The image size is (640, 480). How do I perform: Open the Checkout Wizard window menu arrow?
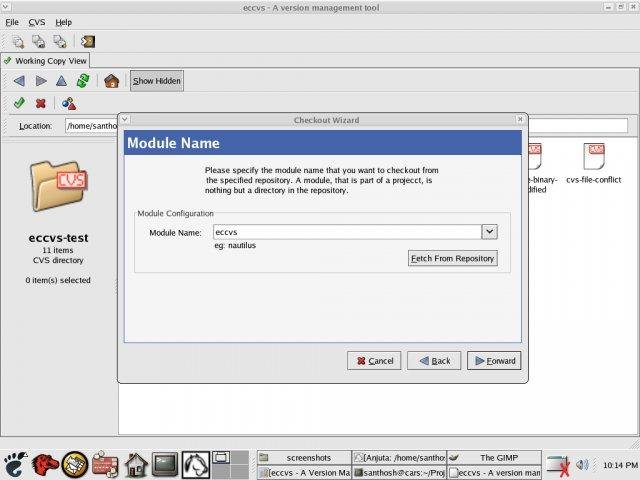click(125, 119)
